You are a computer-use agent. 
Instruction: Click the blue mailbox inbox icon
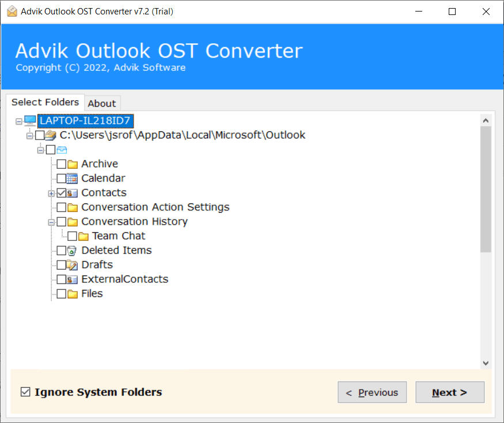coord(62,150)
